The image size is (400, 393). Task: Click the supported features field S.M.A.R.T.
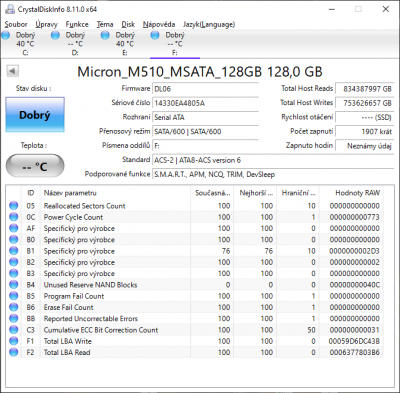click(273, 174)
